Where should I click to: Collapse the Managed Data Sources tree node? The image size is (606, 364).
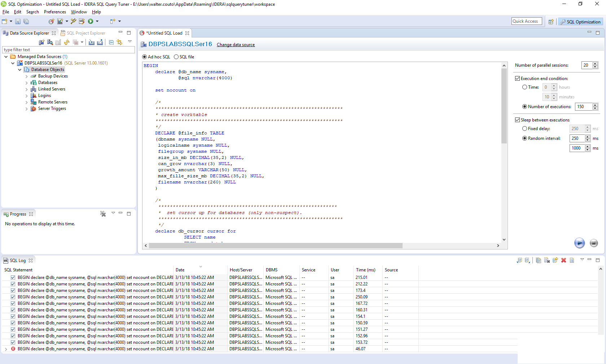pyautogui.click(x=6, y=57)
